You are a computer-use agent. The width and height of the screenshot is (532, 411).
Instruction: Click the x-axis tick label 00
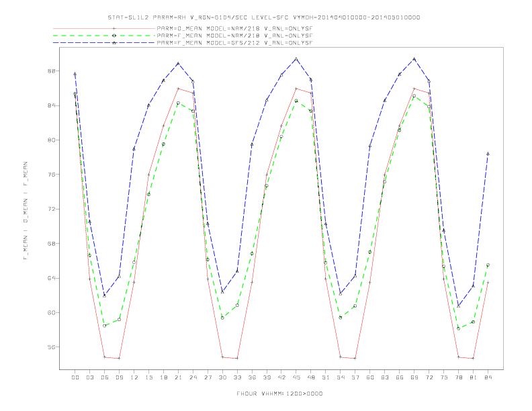point(75,377)
